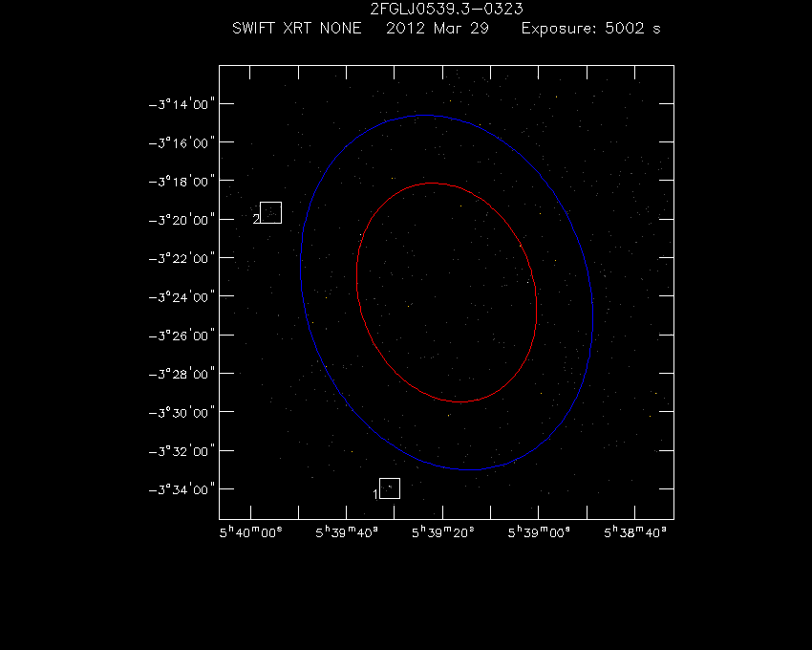Click the declination label -3°18'00"
Viewport: 812px width, 650px height.
click(x=182, y=181)
